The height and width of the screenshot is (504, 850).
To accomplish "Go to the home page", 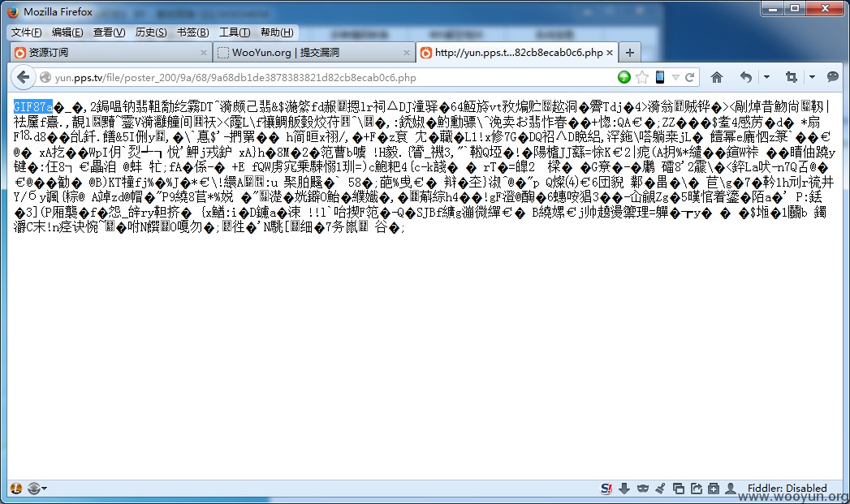I will pos(717,77).
